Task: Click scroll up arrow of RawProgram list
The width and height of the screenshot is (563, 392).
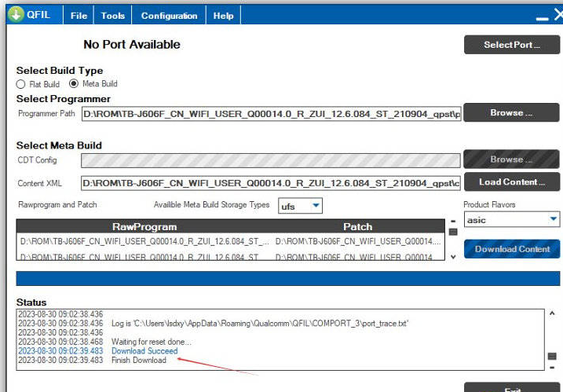Action: click(453, 222)
